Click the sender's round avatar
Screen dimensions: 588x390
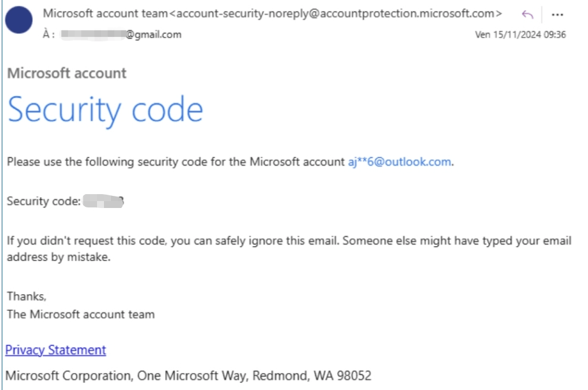click(x=19, y=21)
